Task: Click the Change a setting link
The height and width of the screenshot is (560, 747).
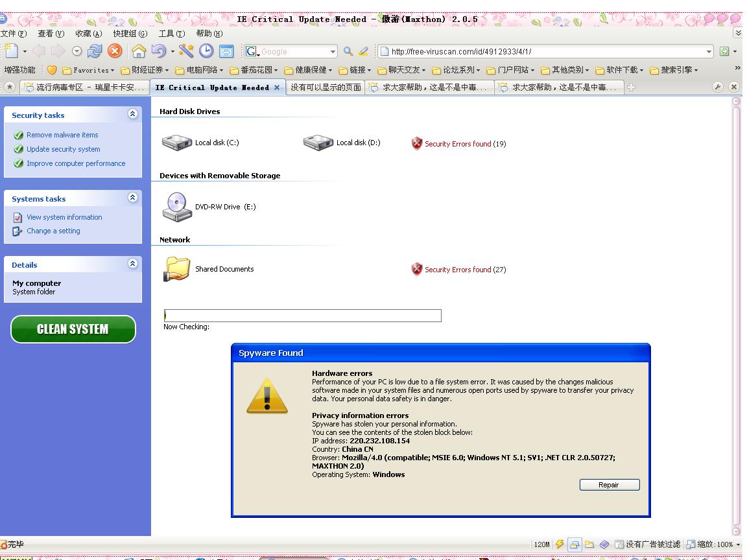Action: [x=53, y=231]
